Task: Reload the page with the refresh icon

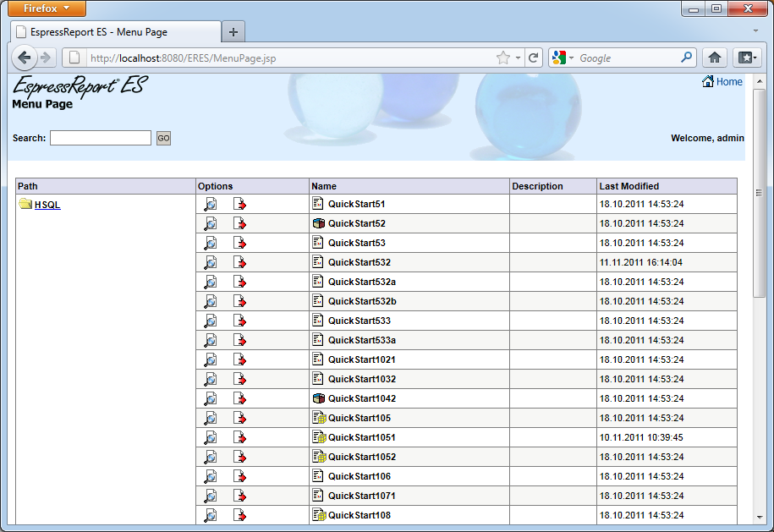Action: point(533,58)
